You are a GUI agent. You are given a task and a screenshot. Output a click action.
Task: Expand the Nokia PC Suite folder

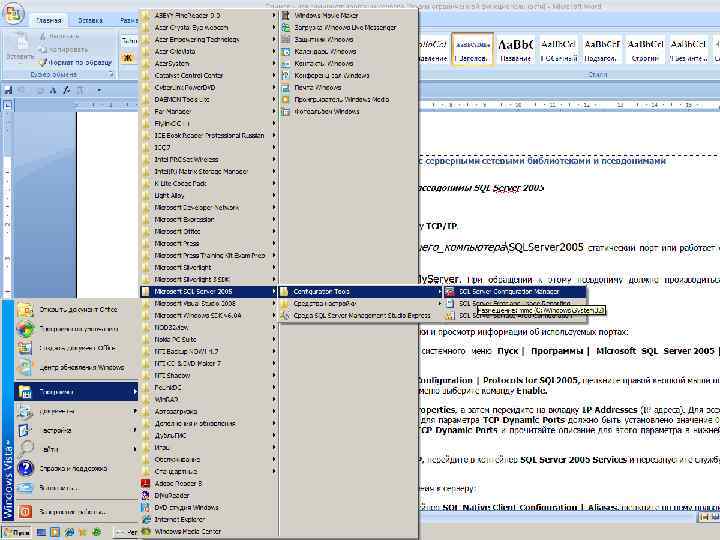click(209, 339)
